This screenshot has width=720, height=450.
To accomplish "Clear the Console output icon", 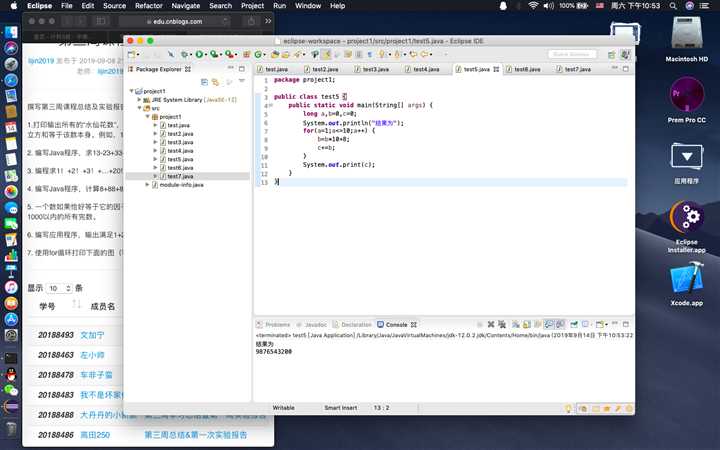I will tap(516, 324).
